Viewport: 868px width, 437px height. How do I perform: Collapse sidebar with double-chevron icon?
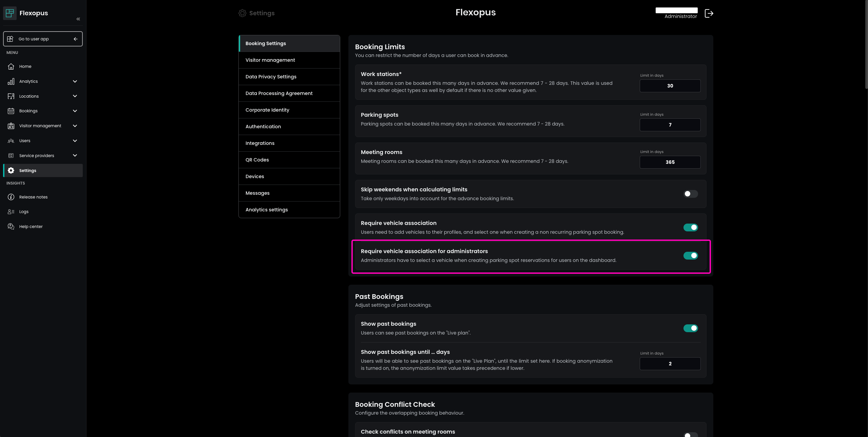click(78, 19)
